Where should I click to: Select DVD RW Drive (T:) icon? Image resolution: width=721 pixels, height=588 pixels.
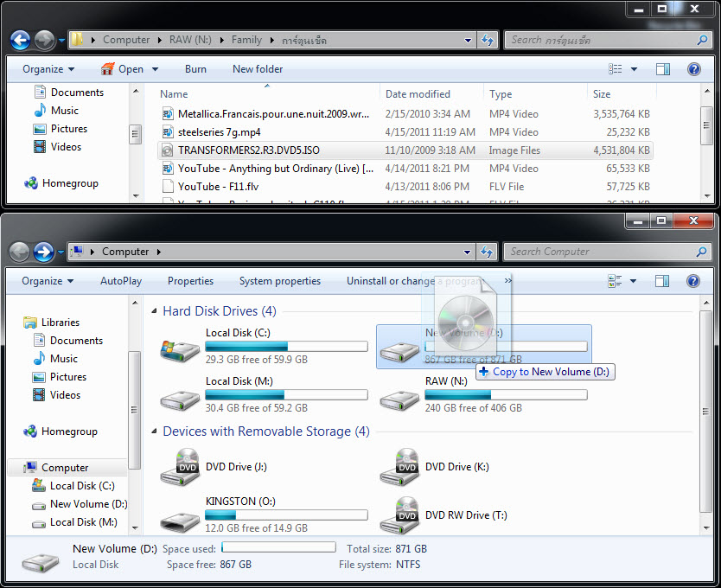point(399,515)
